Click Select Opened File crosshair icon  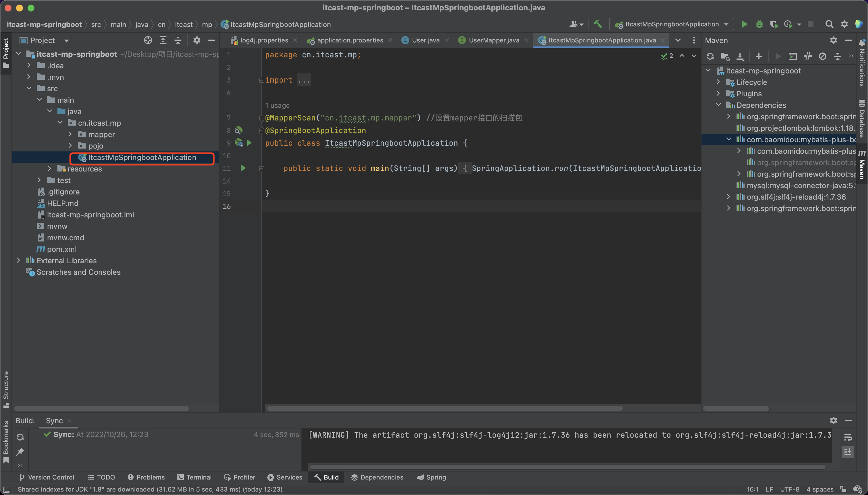click(148, 40)
